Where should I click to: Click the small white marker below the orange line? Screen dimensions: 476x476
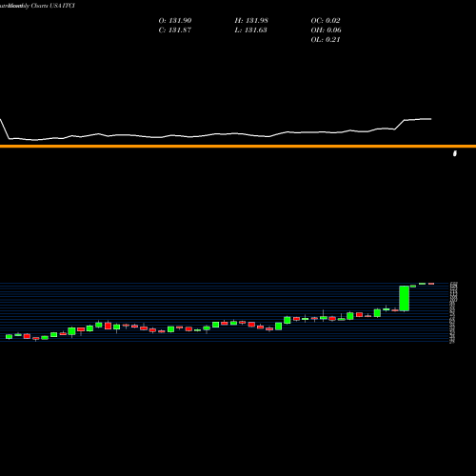point(455,153)
